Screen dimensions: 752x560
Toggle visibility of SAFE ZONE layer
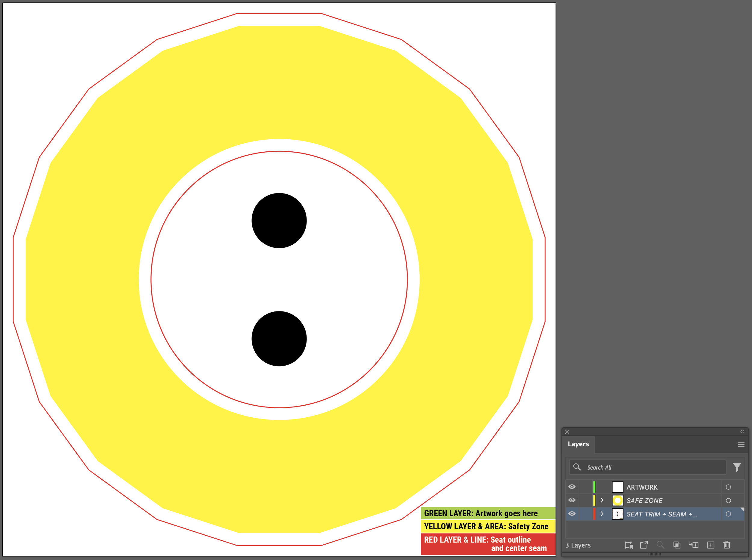point(572,500)
